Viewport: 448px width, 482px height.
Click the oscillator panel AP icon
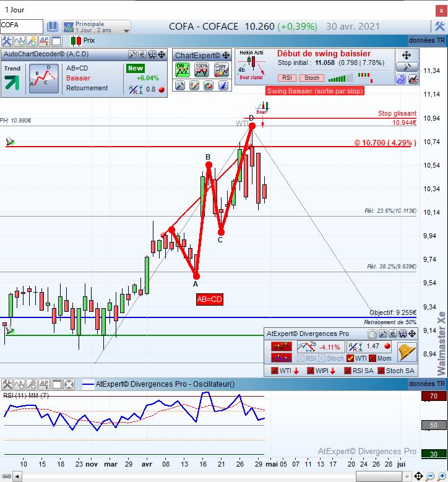44,385
